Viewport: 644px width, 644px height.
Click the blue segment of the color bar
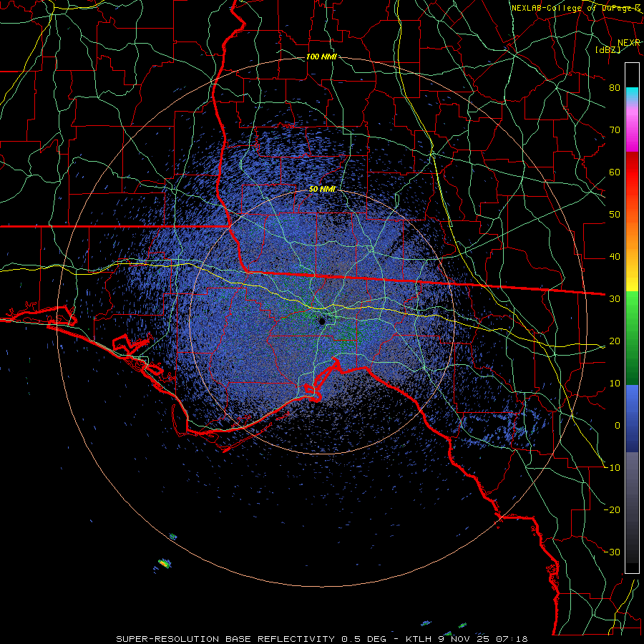pos(632,419)
